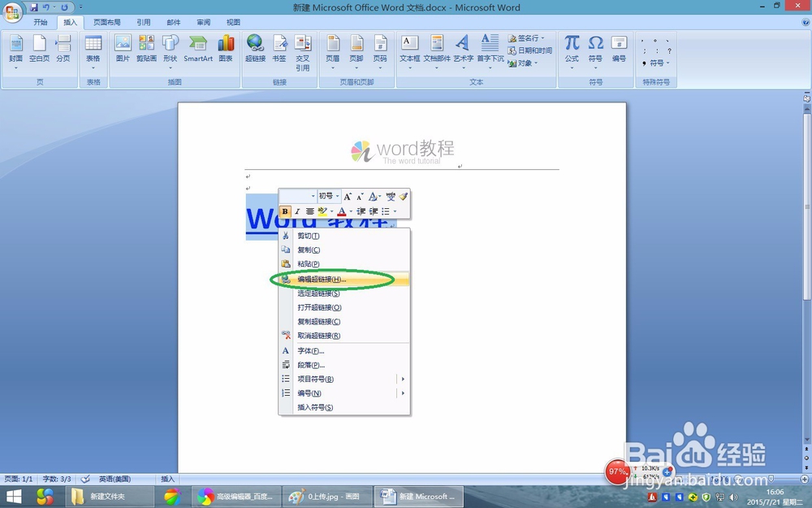Save the document from quick access toolbar
This screenshot has width=812, height=508.
[x=34, y=7]
